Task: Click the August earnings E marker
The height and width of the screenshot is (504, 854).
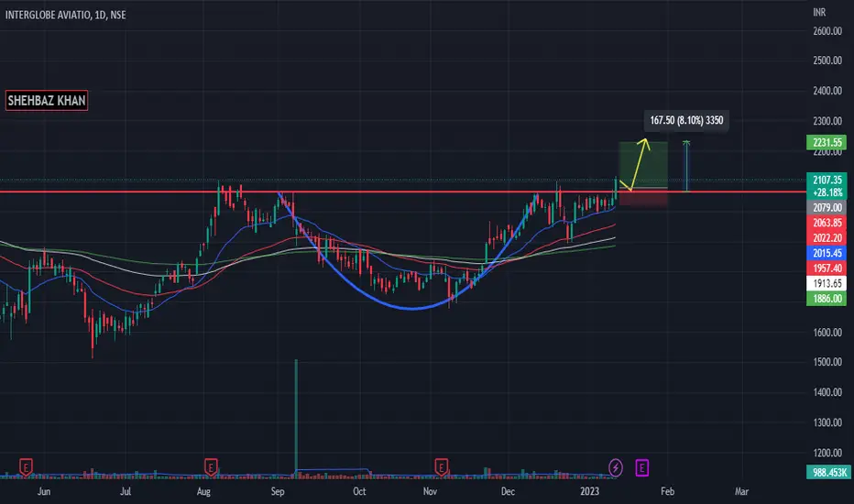Action: [211, 467]
